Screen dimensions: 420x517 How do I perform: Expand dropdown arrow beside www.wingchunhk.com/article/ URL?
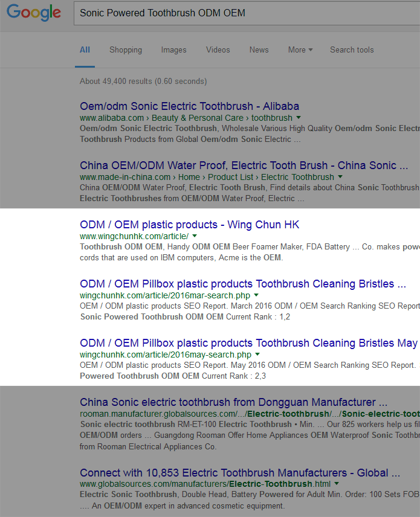tap(195, 236)
